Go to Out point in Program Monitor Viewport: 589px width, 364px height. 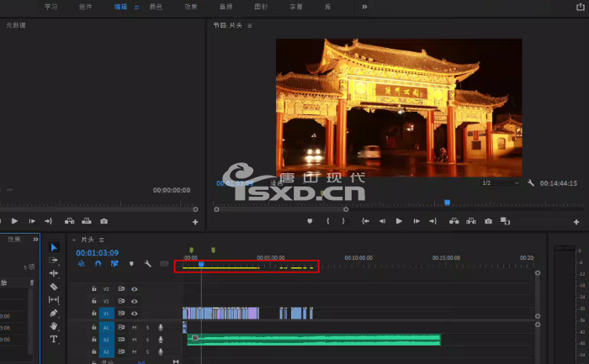click(x=433, y=221)
